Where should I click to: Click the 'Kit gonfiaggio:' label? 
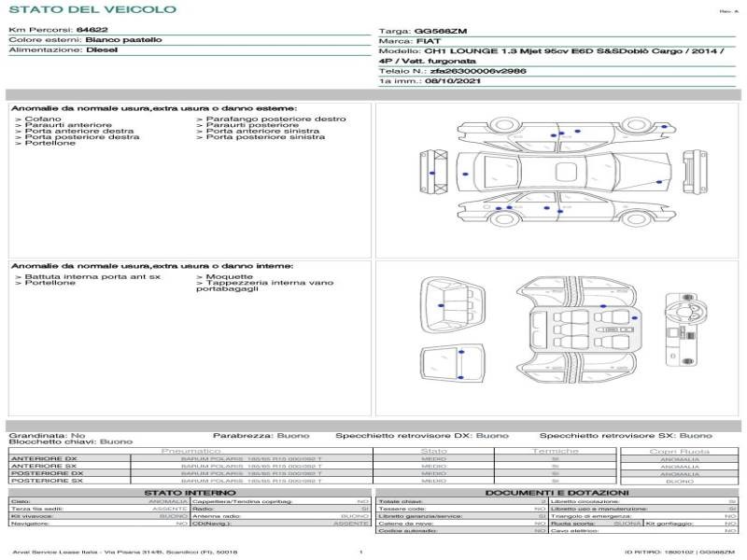tap(668, 524)
